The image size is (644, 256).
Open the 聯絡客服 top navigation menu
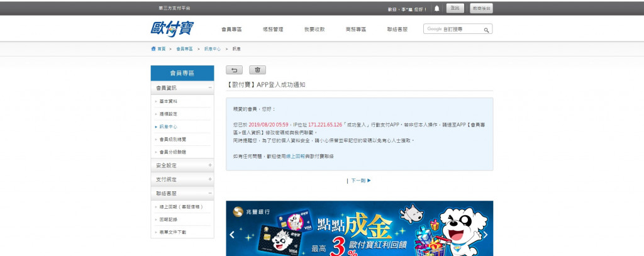397,29
